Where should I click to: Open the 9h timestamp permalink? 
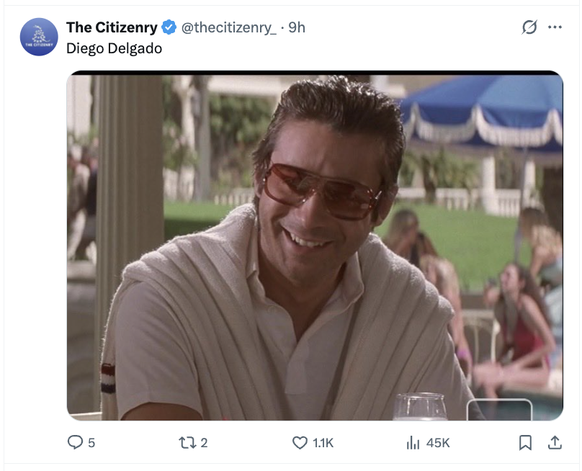(297, 27)
